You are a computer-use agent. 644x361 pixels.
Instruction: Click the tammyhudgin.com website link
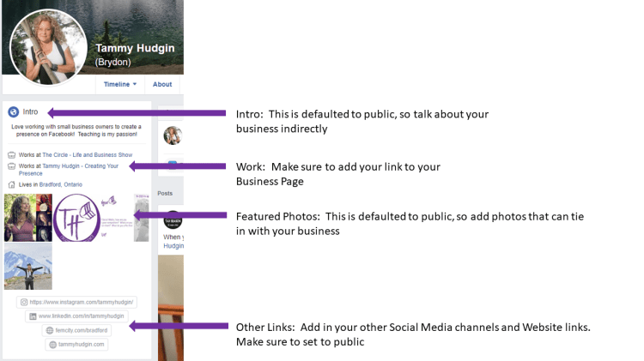tap(82, 344)
